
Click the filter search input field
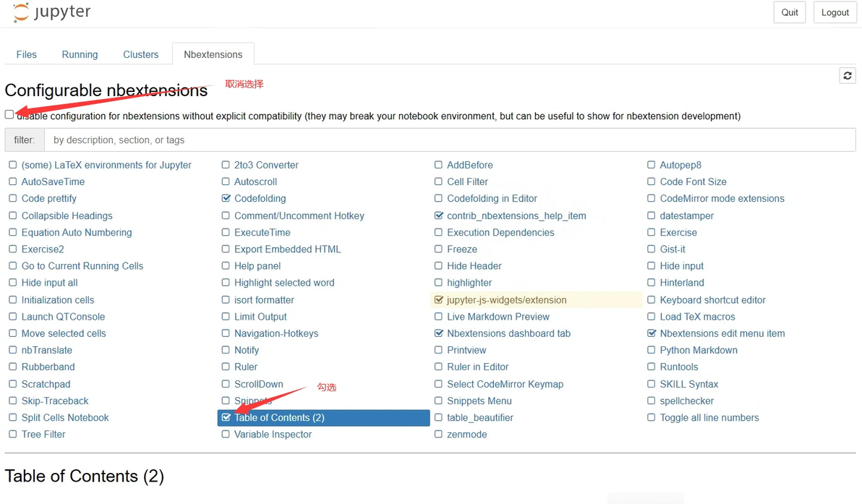point(450,140)
